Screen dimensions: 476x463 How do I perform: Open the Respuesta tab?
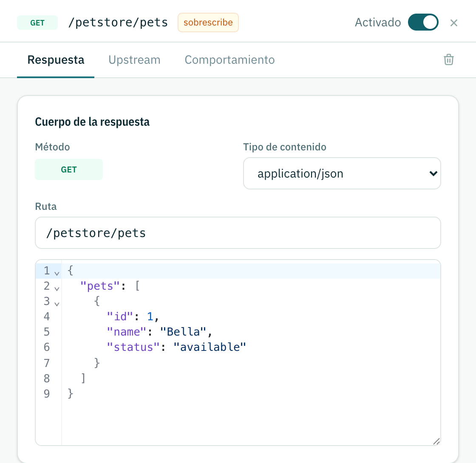tap(56, 60)
